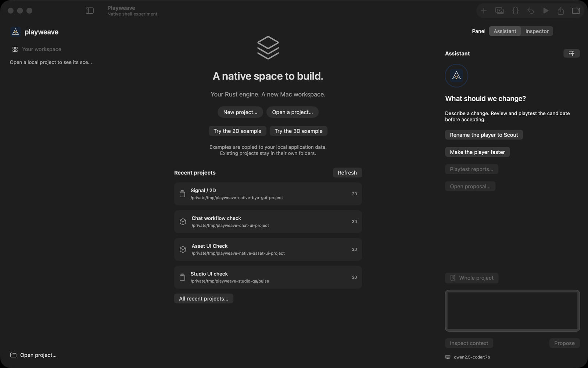The image size is (588, 368).
Task: Click path /private/tmp/playweave-chat-ui-project
Action: 230,226
